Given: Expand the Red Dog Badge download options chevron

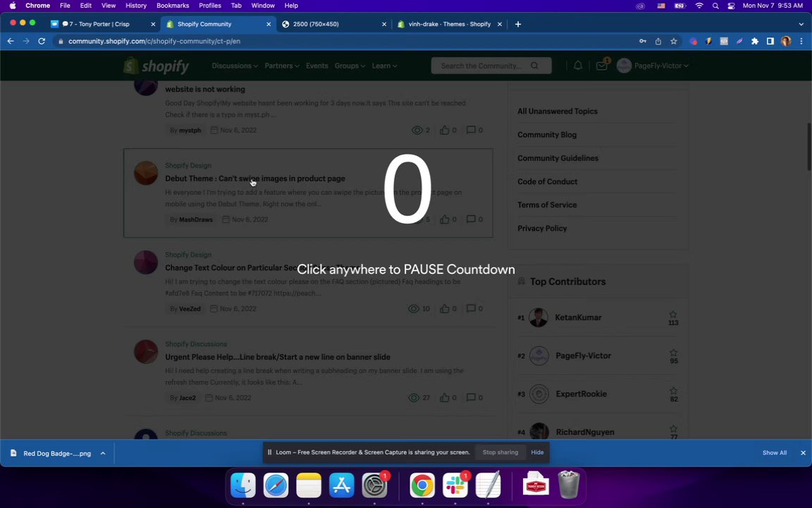Looking at the screenshot, I should tap(103, 453).
